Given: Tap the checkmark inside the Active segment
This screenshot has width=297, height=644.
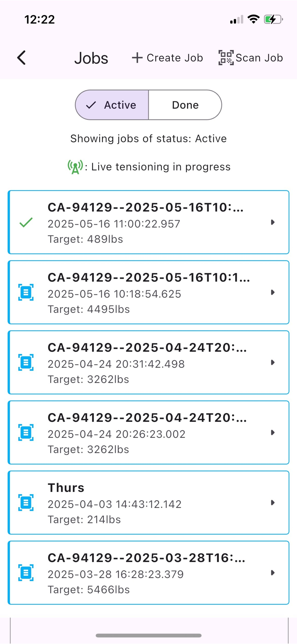Looking at the screenshot, I should [x=91, y=105].
